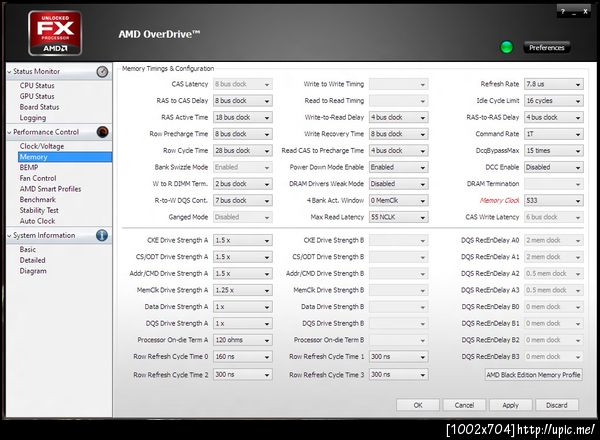Image resolution: width=600 pixels, height=440 pixels.
Task: Click the AMD FX processor logo
Action: coord(55,33)
